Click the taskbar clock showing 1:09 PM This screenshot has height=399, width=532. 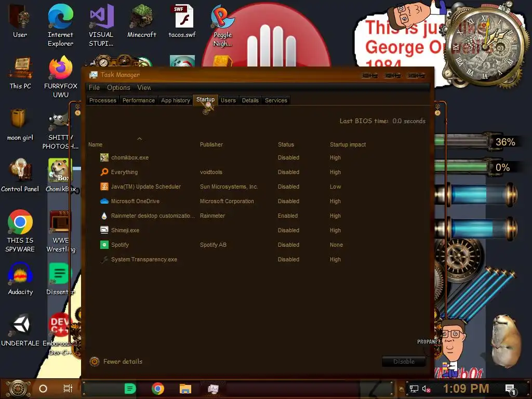[x=465, y=389]
